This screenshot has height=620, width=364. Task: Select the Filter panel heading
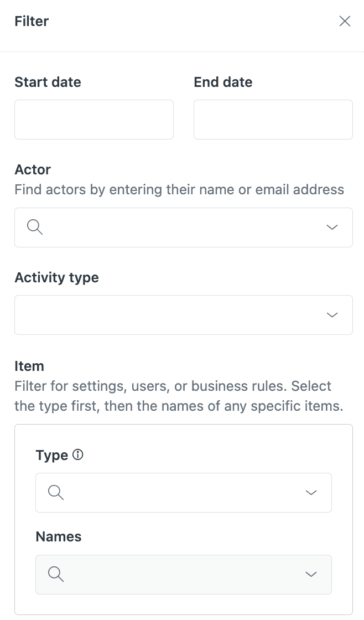point(31,21)
